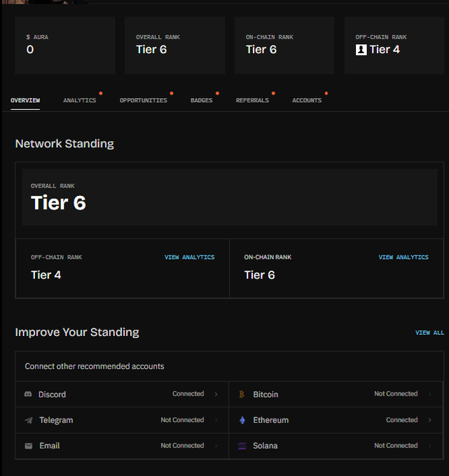449x476 pixels.
Task: Click Email Not Connected status
Action: (182, 445)
